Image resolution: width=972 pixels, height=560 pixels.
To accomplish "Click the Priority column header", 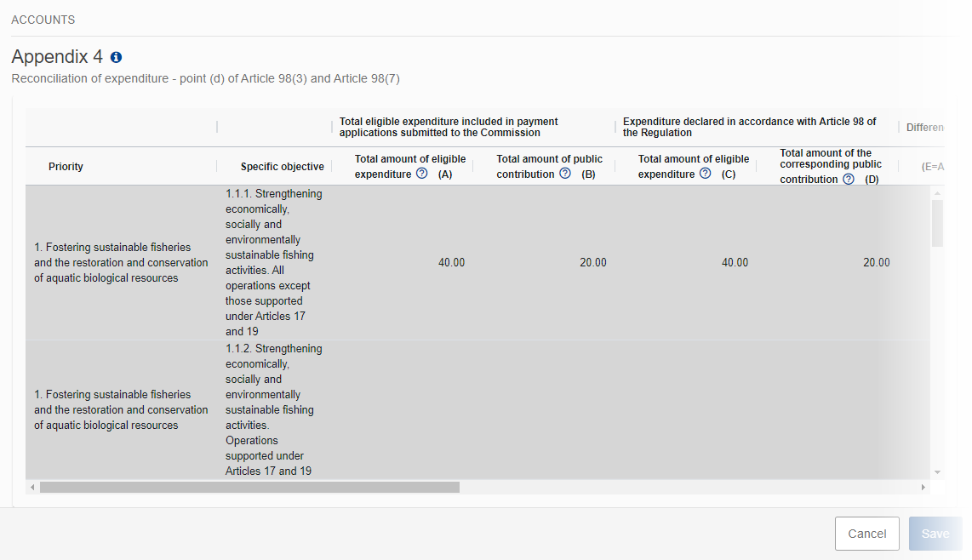I will tap(66, 167).
